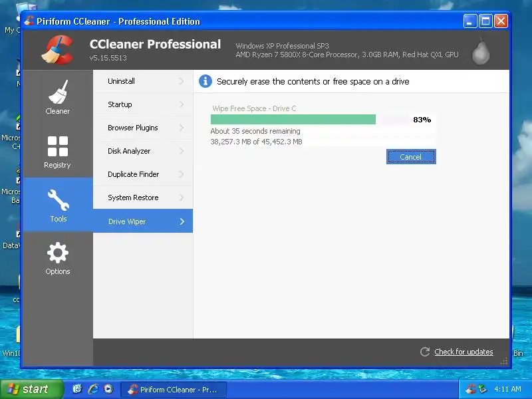
Task: Click the Wipe Free Space - Drive C label
Action: (254, 108)
